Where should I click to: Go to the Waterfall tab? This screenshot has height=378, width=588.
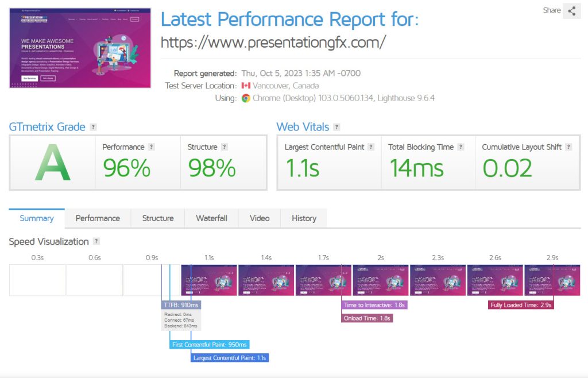tap(211, 218)
